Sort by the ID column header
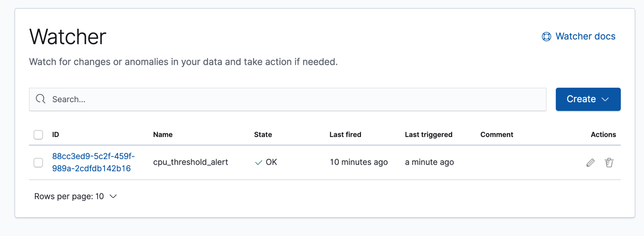The height and width of the screenshot is (236, 644). 56,134
